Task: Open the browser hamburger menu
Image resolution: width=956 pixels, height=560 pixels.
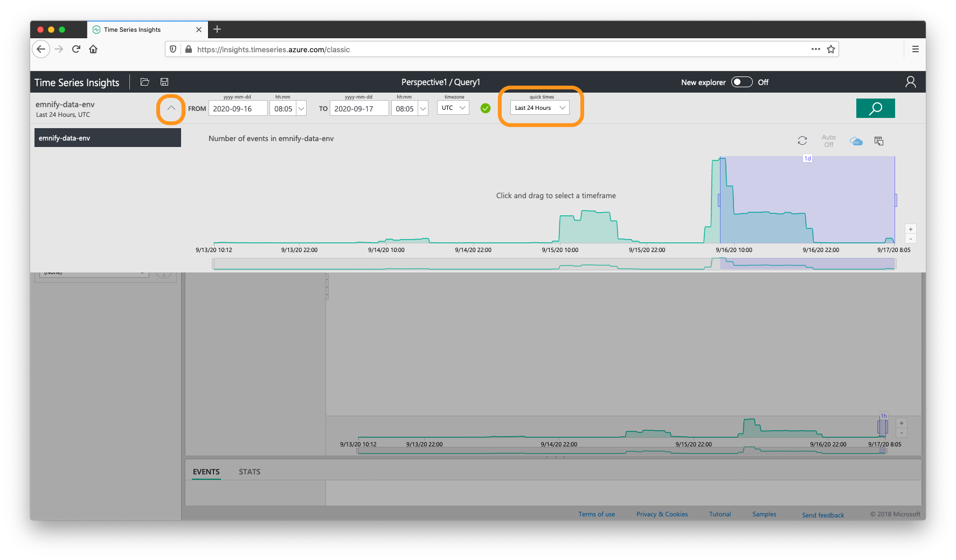Action: (915, 49)
